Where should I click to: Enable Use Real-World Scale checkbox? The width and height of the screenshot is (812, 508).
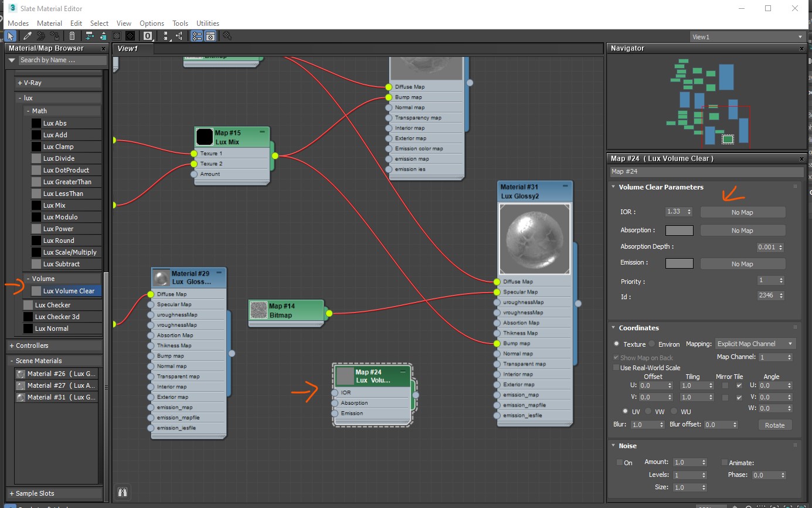point(616,368)
